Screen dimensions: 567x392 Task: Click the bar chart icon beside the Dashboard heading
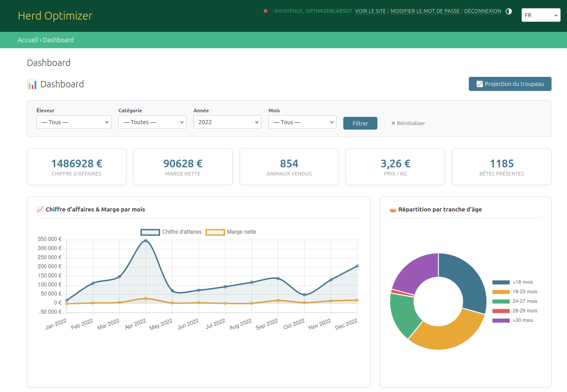[32, 84]
